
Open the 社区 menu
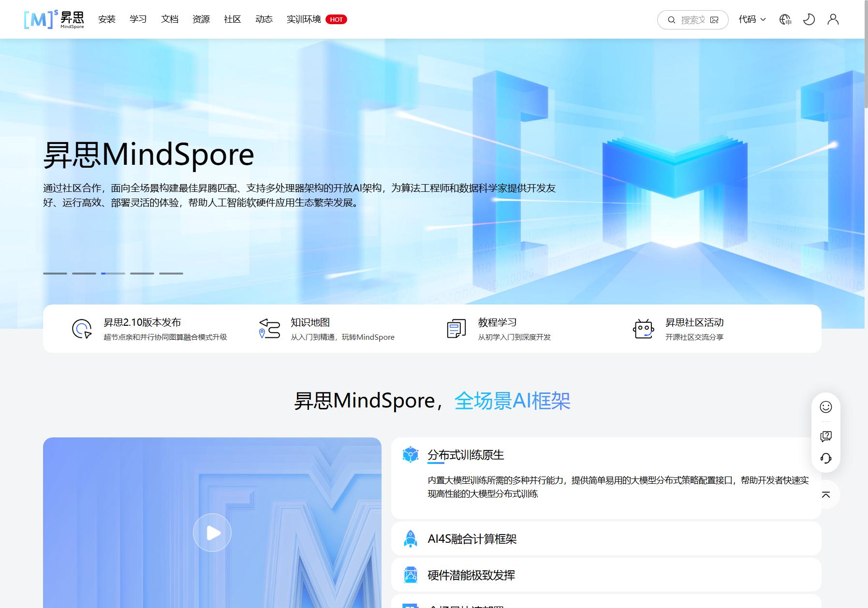(x=233, y=19)
